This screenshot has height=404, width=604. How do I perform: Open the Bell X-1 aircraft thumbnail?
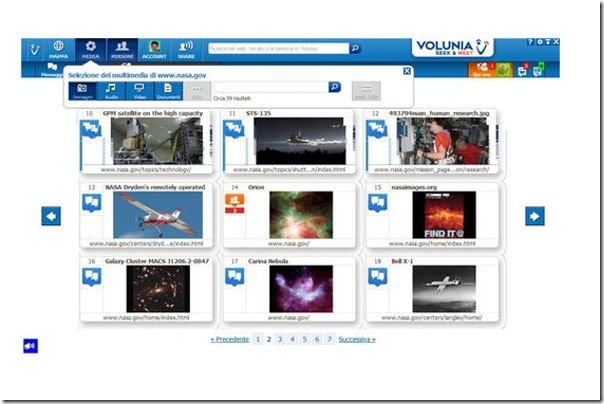(444, 289)
